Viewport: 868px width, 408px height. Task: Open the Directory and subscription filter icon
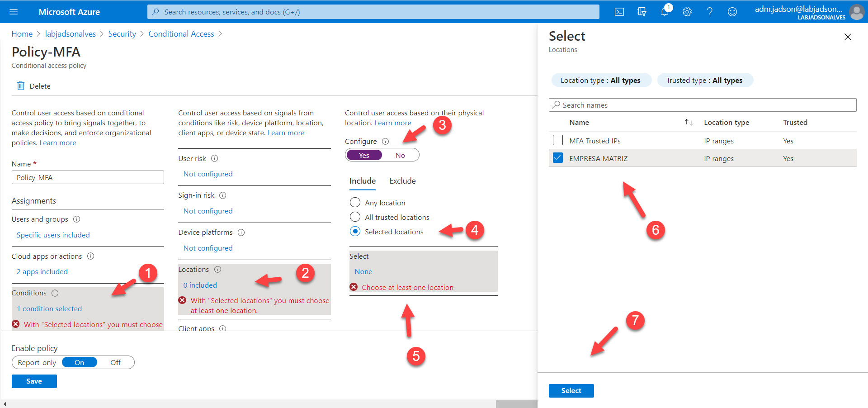642,12
